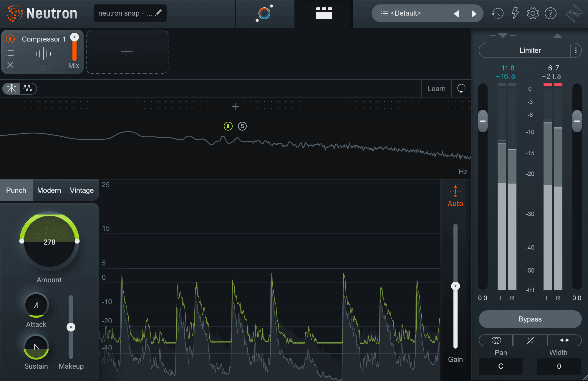Select transient shaper view icon
Image resolution: width=588 pixels, height=381 pixels.
tap(11, 88)
